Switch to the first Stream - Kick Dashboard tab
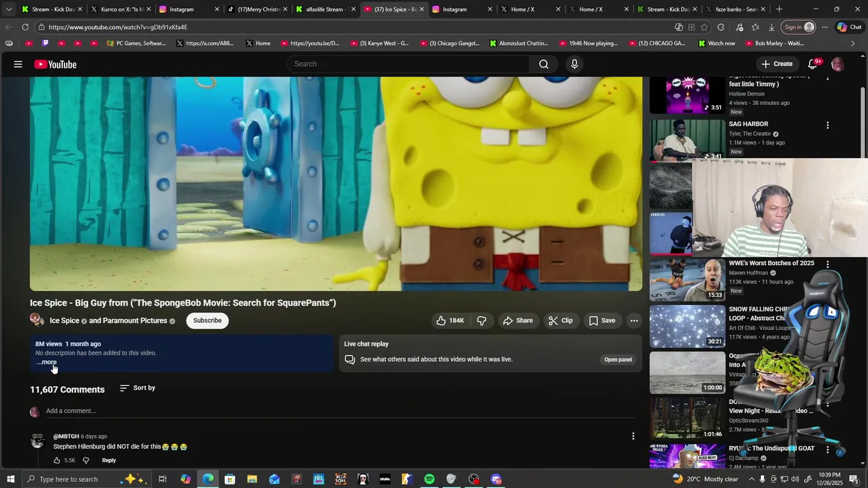This screenshot has height=488, width=868. coord(51,9)
